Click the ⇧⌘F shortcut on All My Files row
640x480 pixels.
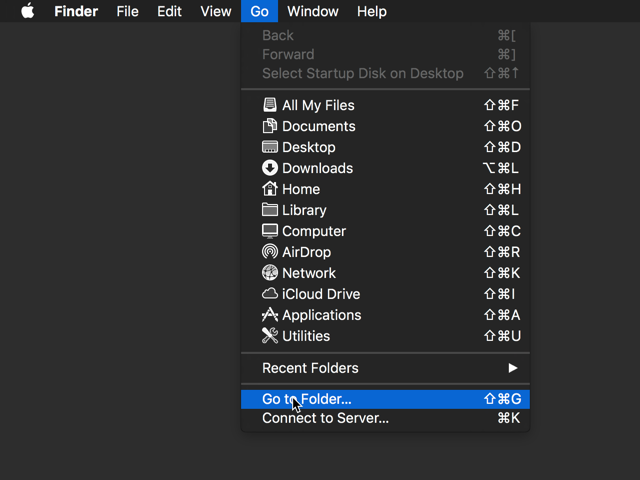tap(501, 105)
